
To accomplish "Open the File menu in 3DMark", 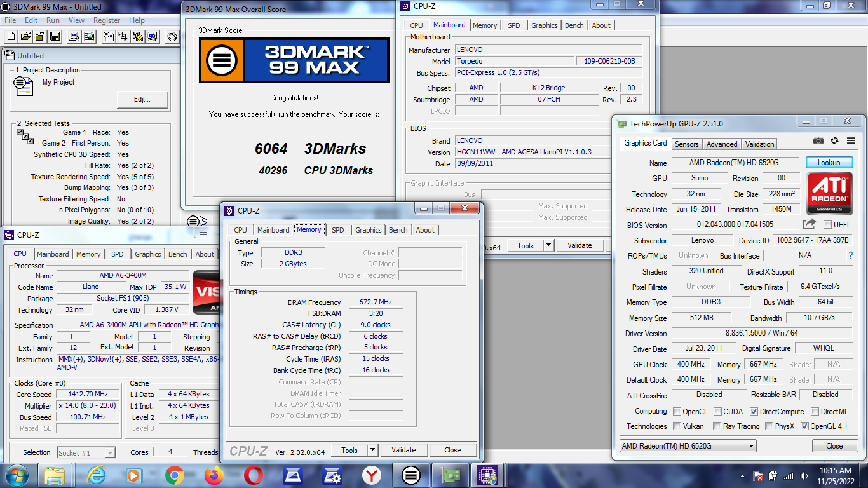I will pos(10,20).
